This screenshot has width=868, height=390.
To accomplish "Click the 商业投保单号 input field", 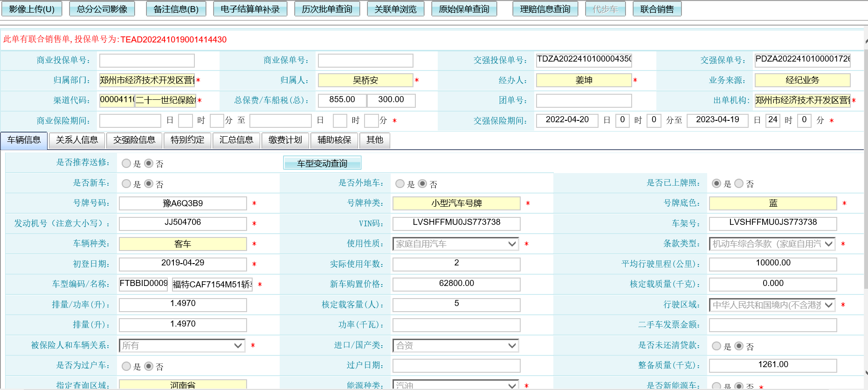I will point(147,61).
